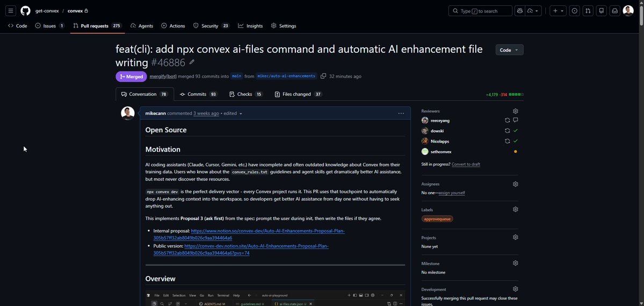This screenshot has height=306, width=644.
Task: Focus the 'Type / to search' field
Action: (480, 11)
